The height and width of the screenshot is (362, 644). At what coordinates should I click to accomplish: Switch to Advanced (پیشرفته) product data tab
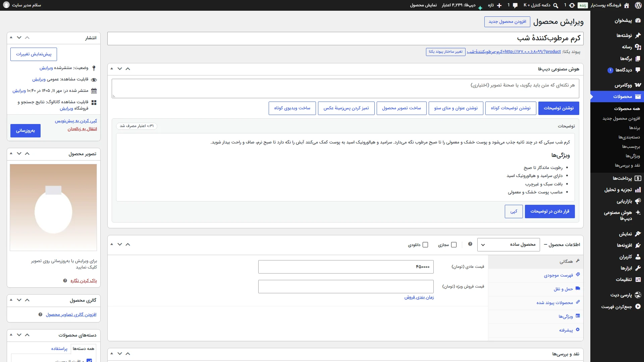coord(536,330)
